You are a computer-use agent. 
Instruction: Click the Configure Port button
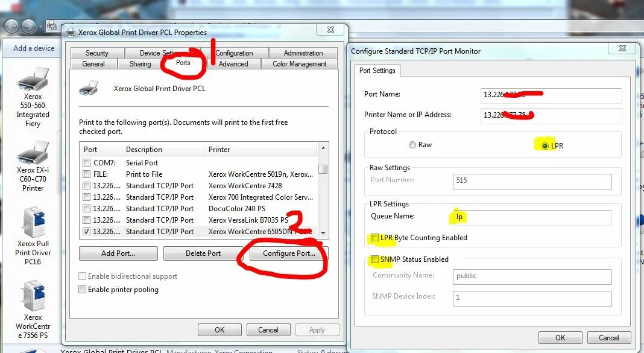pos(289,253)
